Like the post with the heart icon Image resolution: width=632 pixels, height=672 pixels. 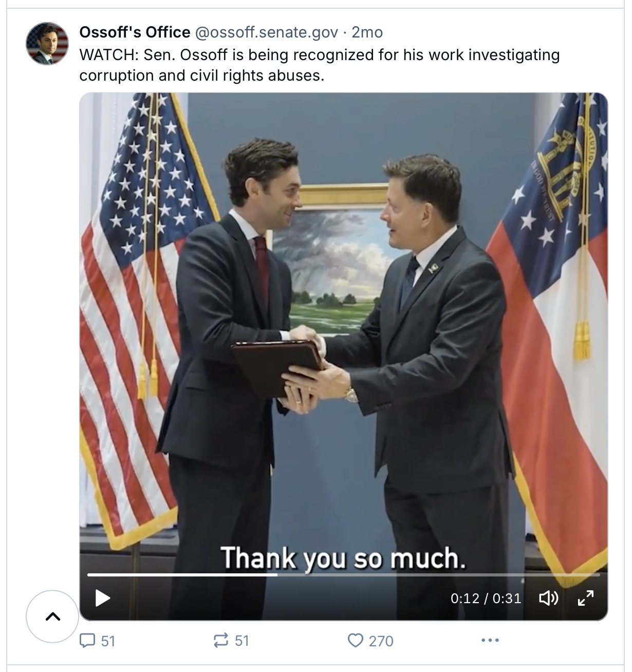[355, 640]
